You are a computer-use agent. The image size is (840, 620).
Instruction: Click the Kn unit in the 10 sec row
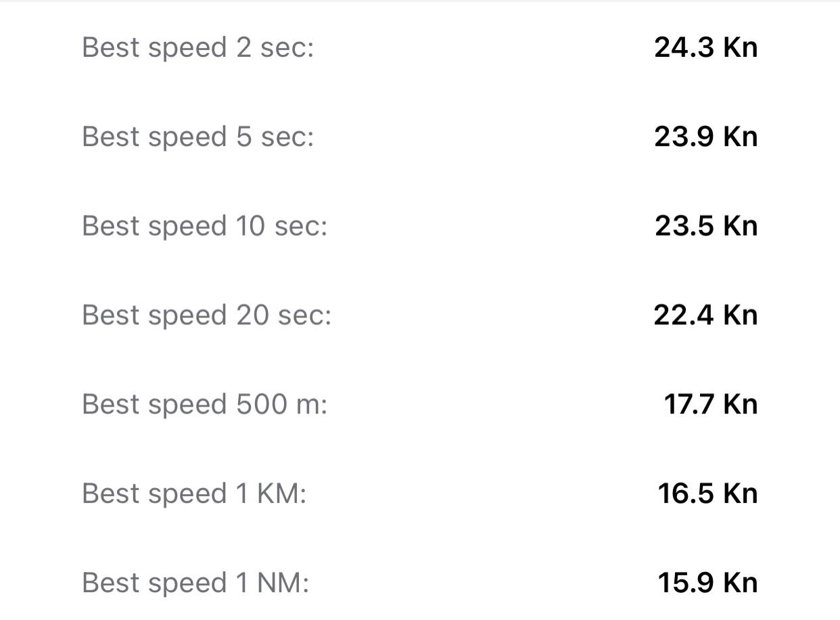(x=740, y=226)
